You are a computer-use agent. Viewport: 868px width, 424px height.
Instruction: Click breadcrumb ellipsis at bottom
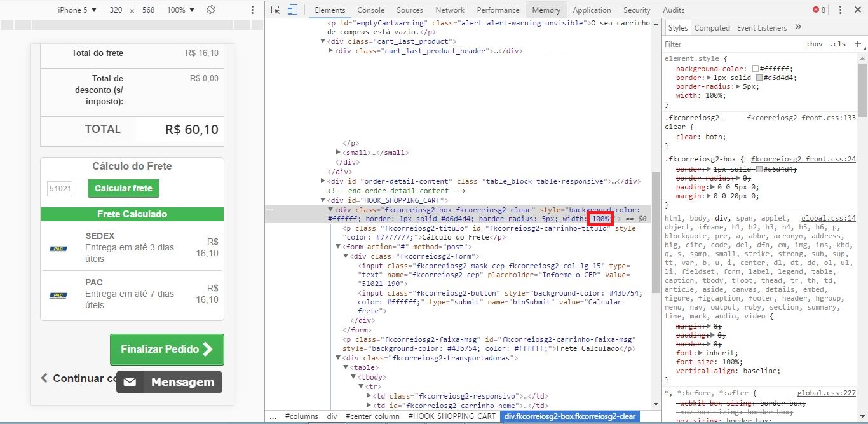(273, 416)
